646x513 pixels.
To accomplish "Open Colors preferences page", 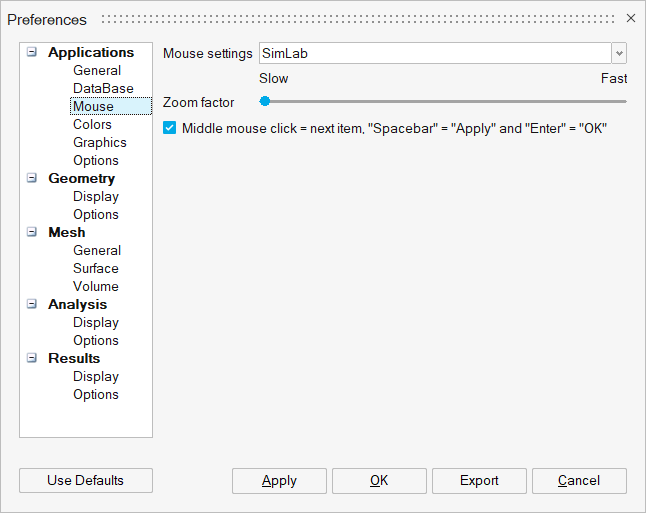I will pos(92,125).
